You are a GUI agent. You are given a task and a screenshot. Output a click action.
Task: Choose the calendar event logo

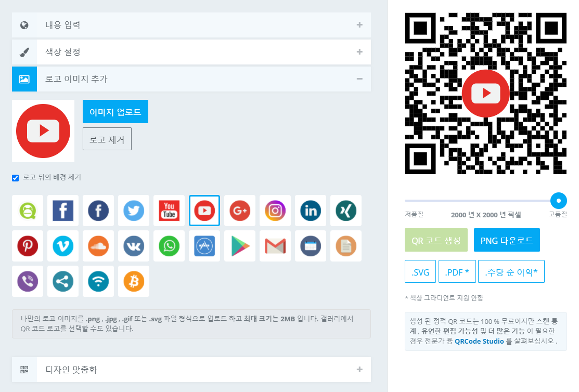click(x=311, y=246)
